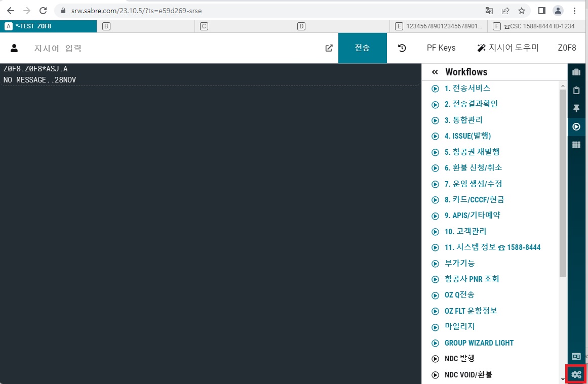
Task: Click Workflows scrollbar up arrow
Action: click(x=563, y=86)
